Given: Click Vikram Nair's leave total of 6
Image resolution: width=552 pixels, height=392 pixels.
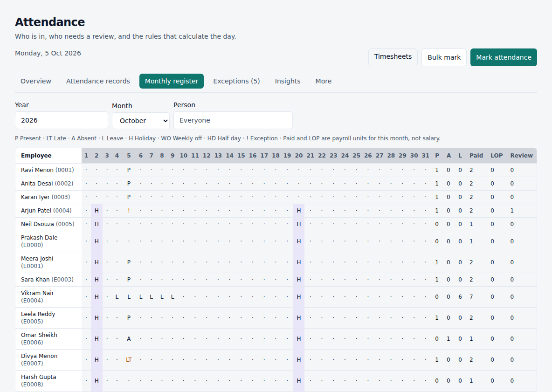Looking at the screenshot, I should (x=460, y=296).
